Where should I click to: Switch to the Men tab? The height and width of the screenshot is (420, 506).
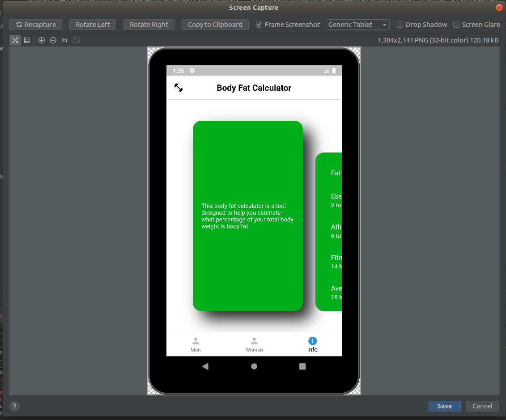[196, 344]
